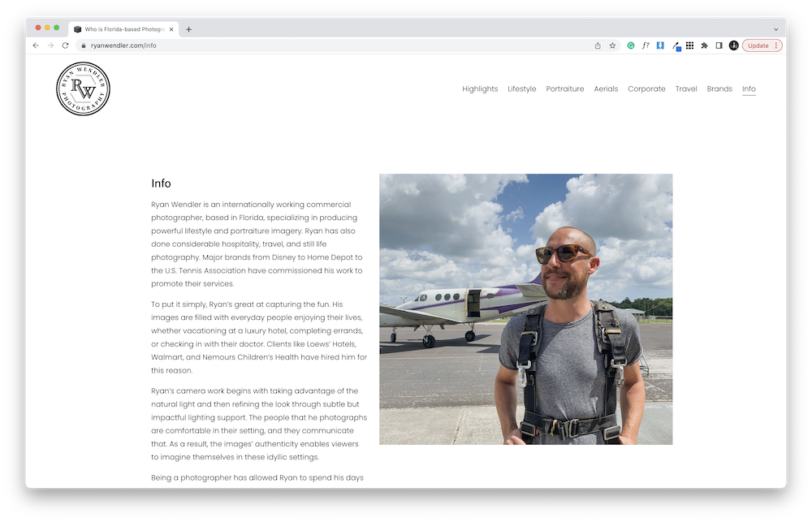Go to the Portraiture page

coord(565,89)
